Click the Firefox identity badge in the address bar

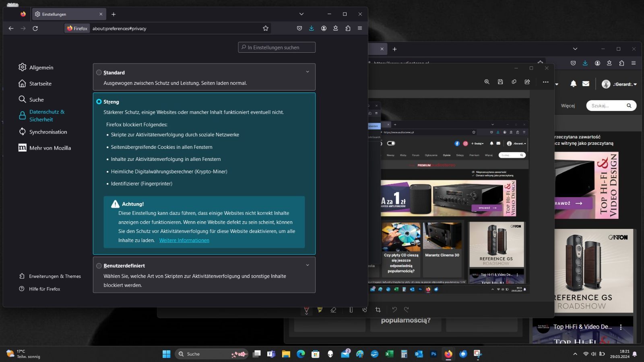77,28
